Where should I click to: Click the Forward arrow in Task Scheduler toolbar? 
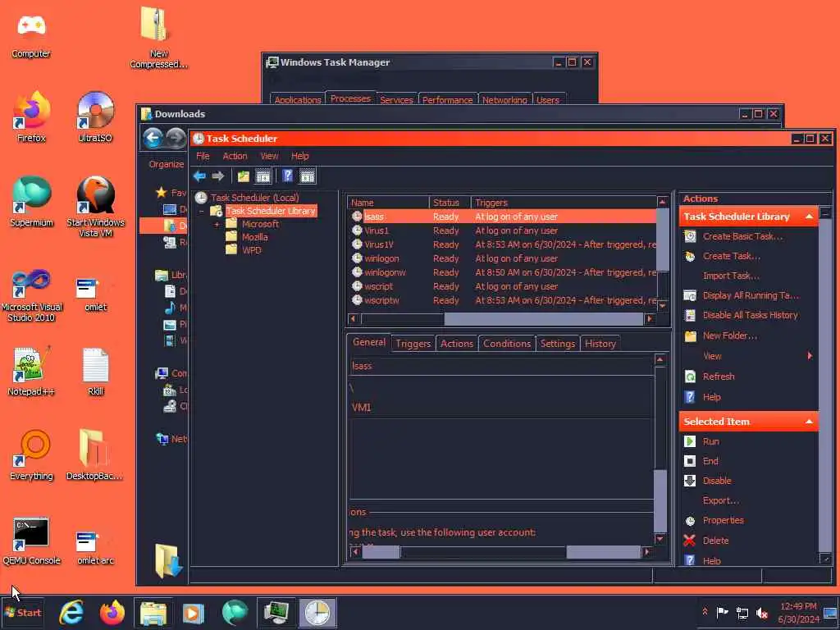(x=217, y=176)
